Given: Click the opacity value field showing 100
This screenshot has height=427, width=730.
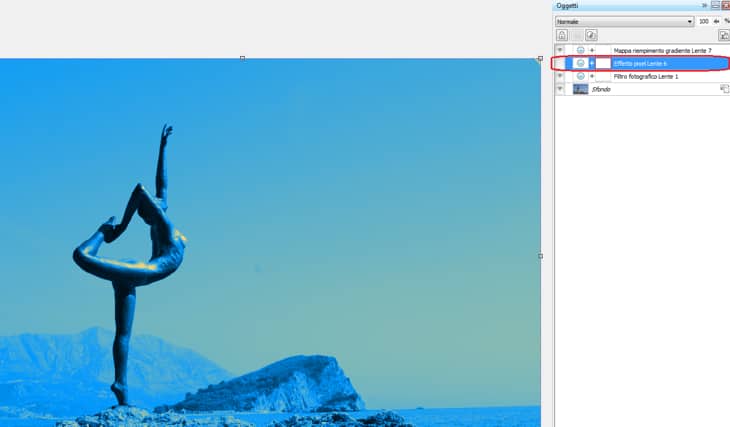Looking at the screenshot, I should [x=704, y=21].
